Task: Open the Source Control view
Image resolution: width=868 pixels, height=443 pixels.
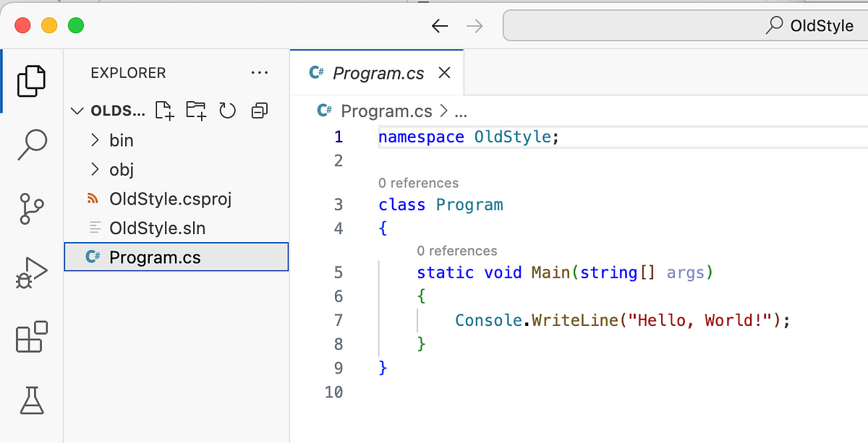Action: pos(31,209)
